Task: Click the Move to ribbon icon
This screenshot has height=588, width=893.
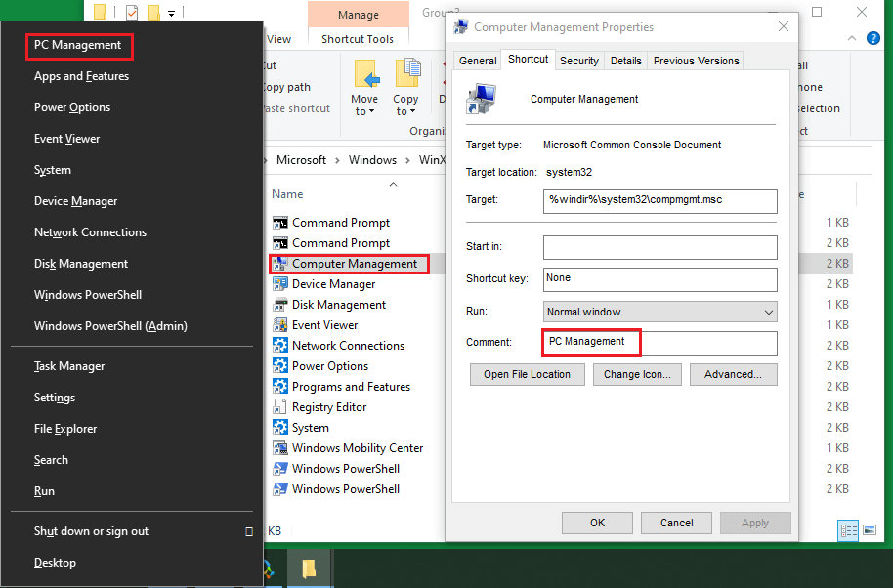Action: 365,73
